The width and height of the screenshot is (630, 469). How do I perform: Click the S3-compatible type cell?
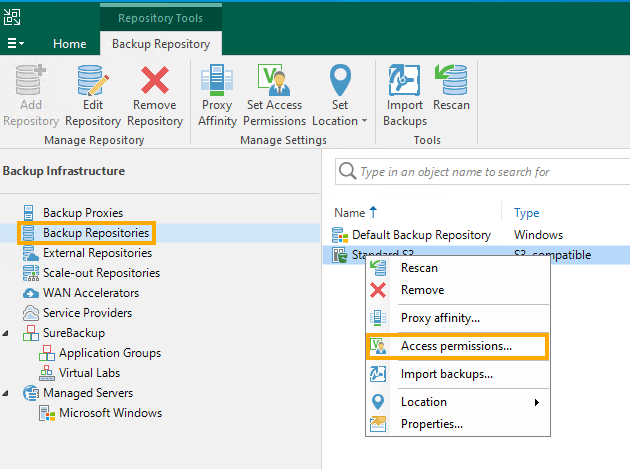(x=552, y=255)
